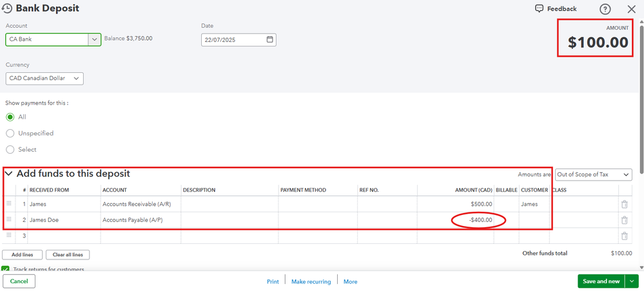Click the Other funds total label
644x293 pixels.
pyautogui.click(x=545, y=253)
